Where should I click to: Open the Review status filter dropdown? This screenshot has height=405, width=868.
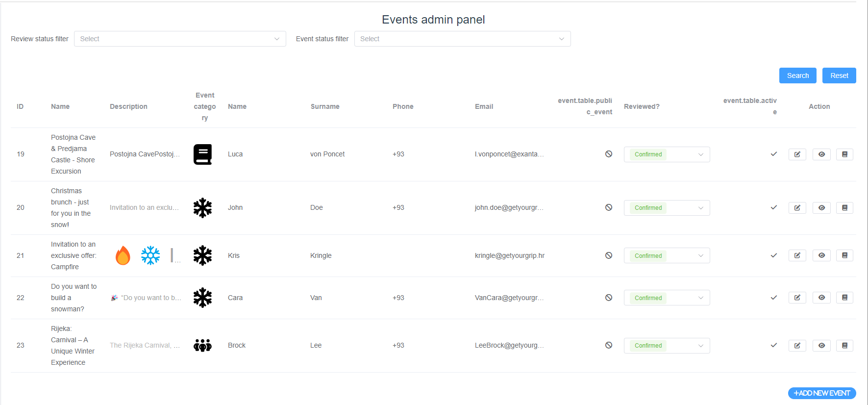point(180,39)
